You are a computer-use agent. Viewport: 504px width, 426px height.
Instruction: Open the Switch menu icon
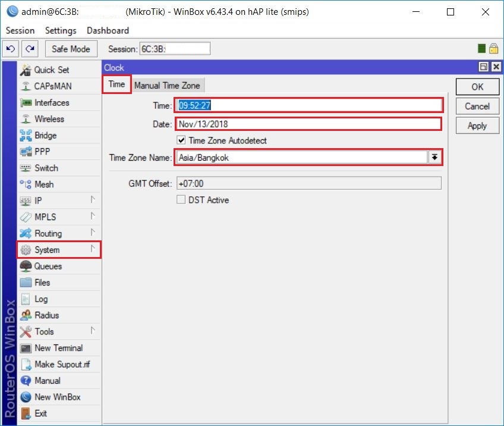(26, 168)
